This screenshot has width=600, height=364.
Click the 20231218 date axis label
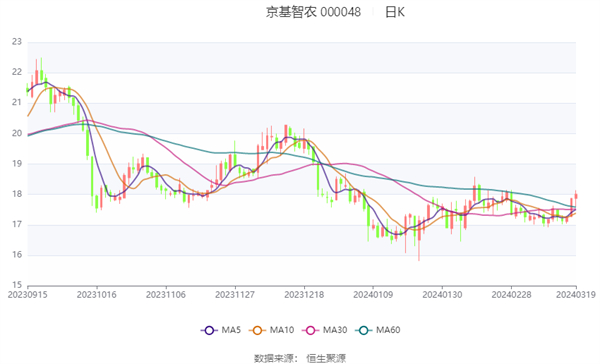(304, 295)
